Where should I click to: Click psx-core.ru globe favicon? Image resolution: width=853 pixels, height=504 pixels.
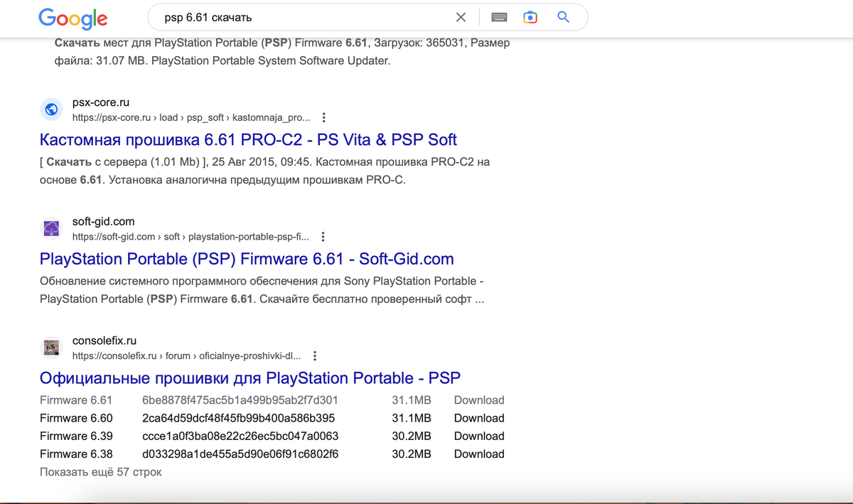coord(51,109)
